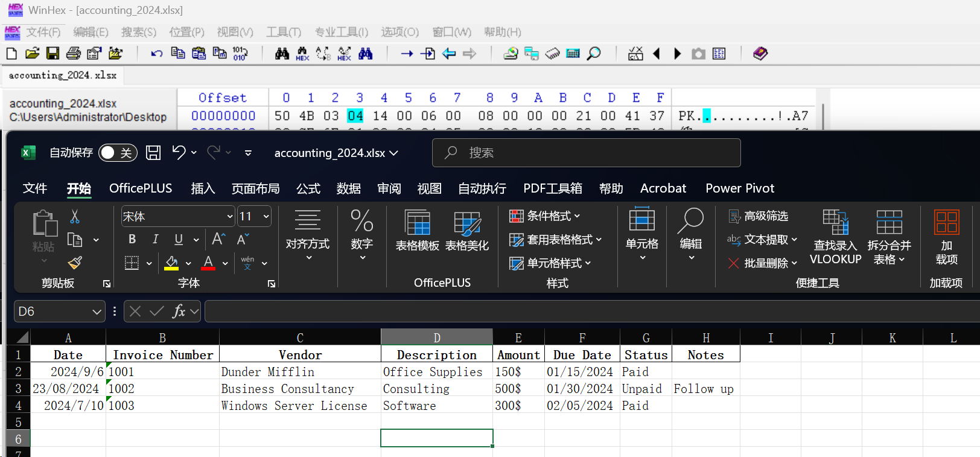Click the WinHex Undo arrow icon
This screenshot has width=980, height=457.
coord(157,54)
